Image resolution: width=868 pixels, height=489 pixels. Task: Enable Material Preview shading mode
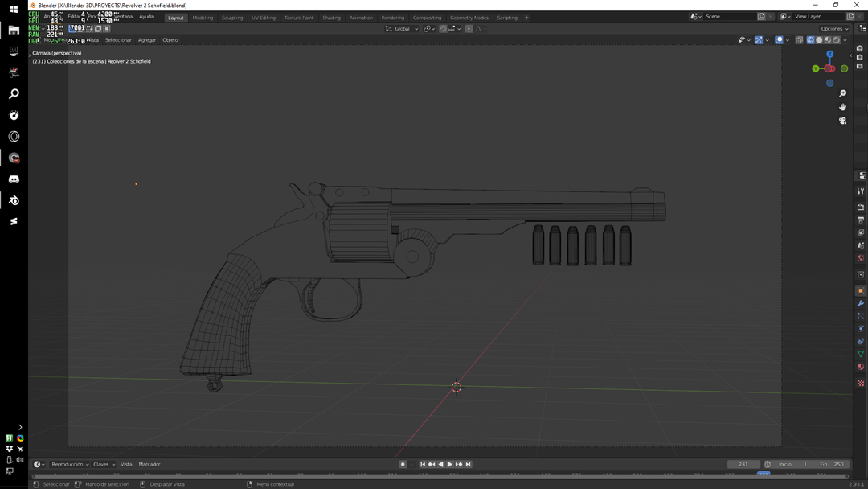pos(827,39)
